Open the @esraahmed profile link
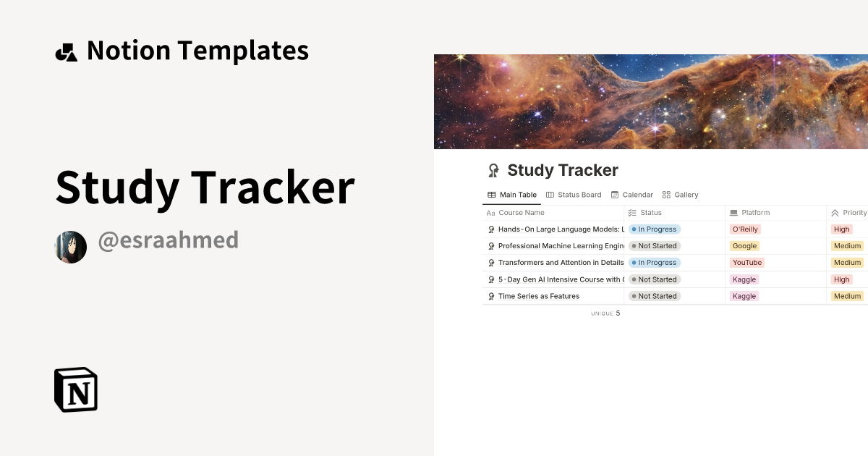 [168, 240]
